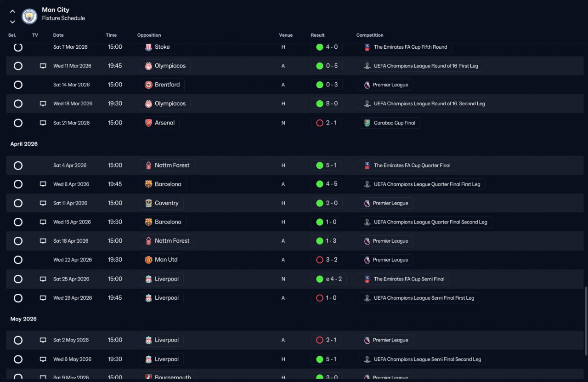Sort by Competition column header

[370, 35]
